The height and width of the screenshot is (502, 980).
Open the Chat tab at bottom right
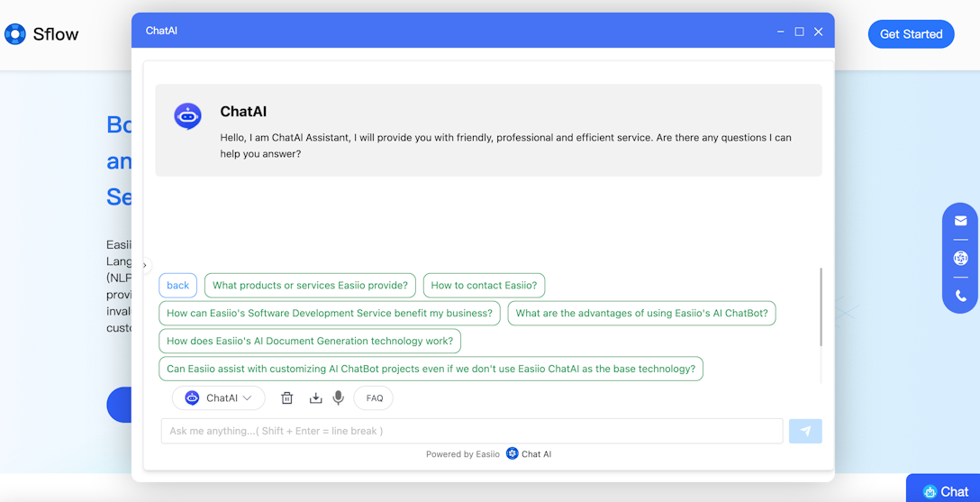point(945,491)
